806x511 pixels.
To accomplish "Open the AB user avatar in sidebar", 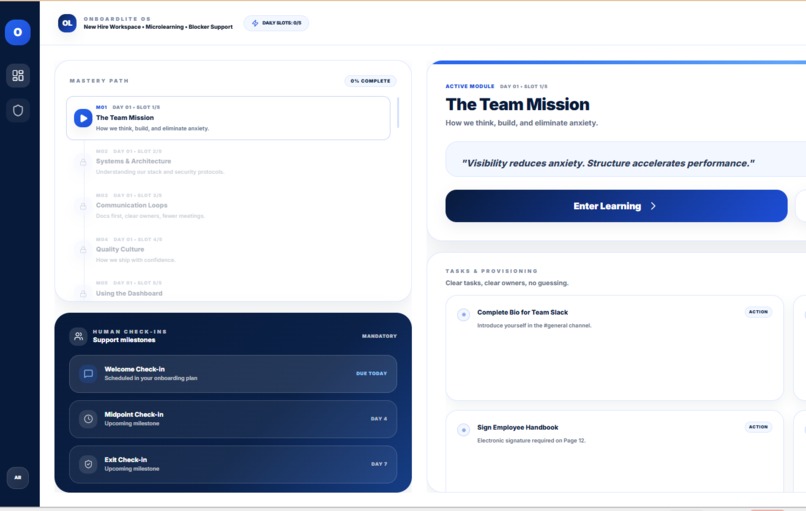I will [18, 478].
